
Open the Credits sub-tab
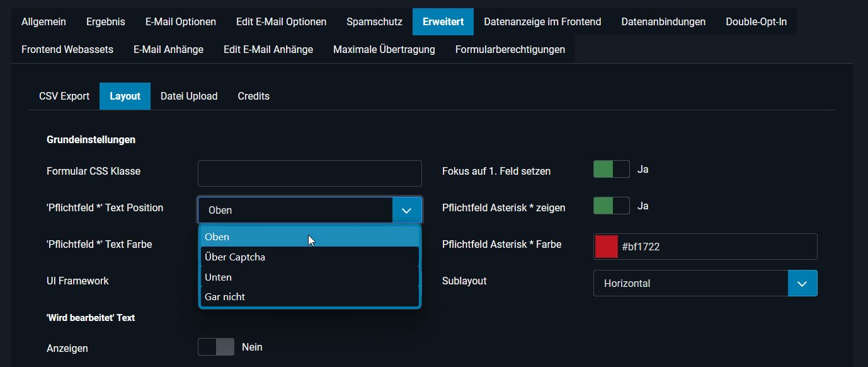coord(253,96)
